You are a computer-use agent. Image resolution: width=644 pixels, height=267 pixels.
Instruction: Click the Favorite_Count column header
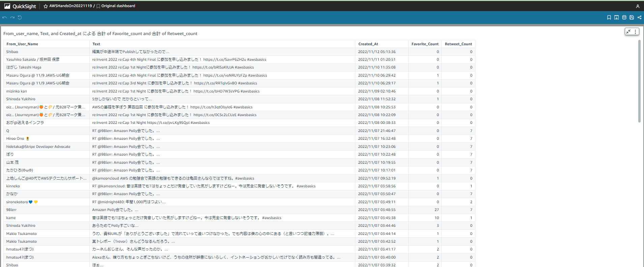click(x=425, y=44)
